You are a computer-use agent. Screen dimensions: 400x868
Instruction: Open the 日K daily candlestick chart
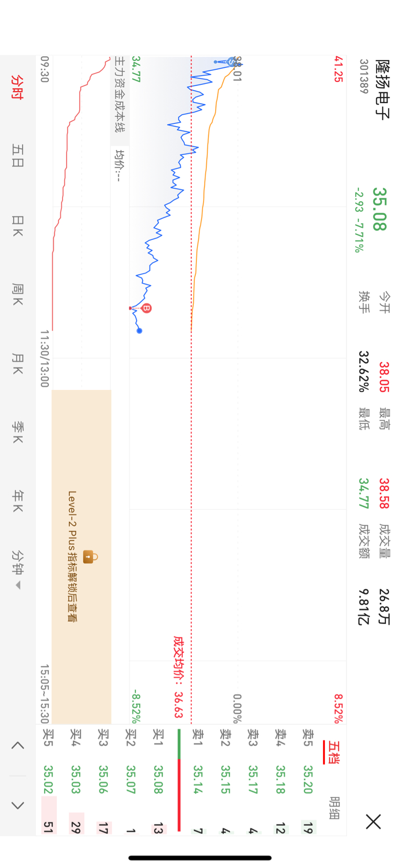[x=18, y=226]
